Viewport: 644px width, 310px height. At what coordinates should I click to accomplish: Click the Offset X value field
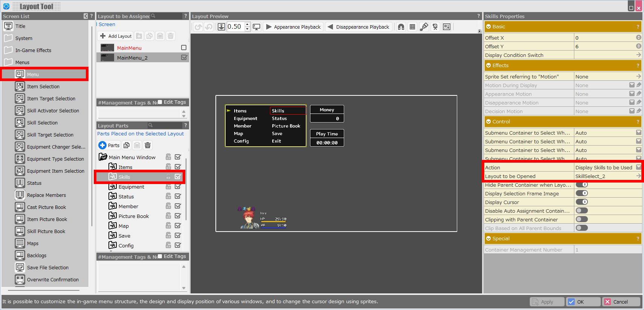coord(604,38)
